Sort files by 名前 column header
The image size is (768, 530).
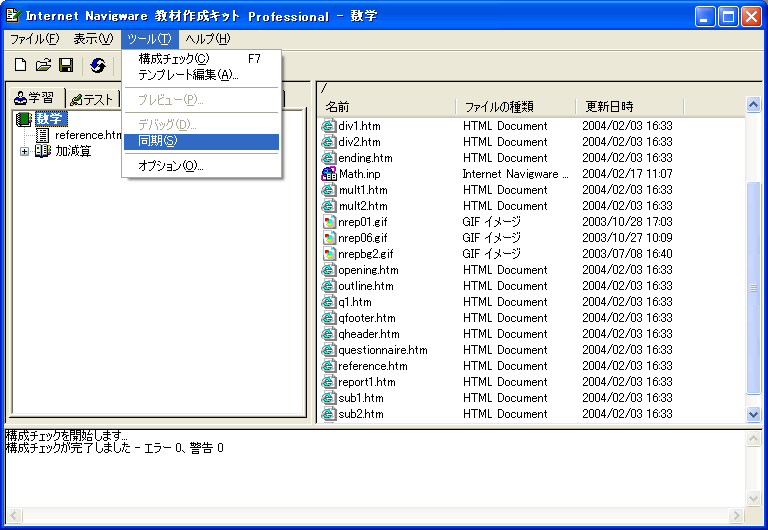(x=388, y=106)
